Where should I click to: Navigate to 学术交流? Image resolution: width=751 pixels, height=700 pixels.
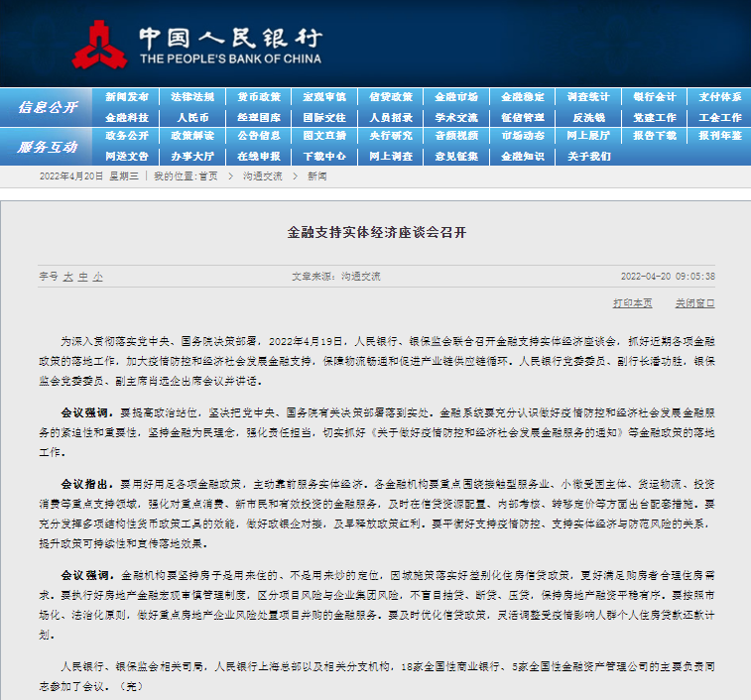click(456, 118)
